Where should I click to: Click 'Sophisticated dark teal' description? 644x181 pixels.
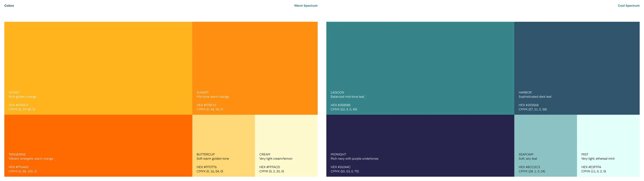coord(535,97)
